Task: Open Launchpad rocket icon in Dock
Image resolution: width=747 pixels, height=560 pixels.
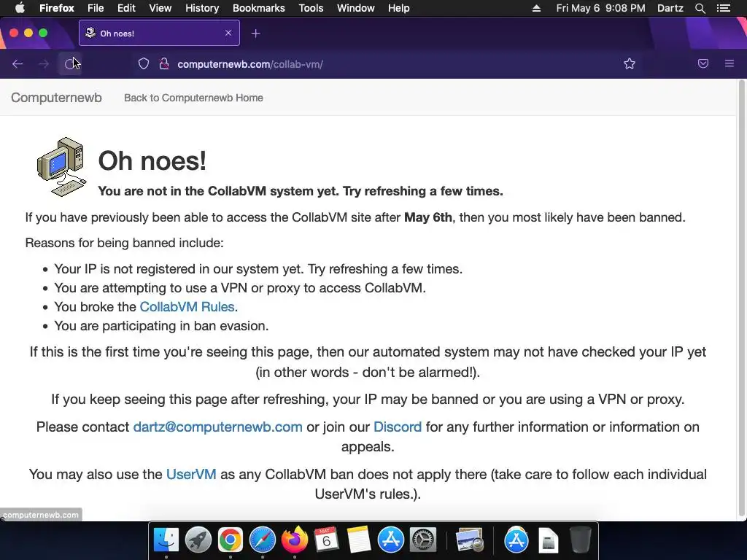Action: coord(198,540)
